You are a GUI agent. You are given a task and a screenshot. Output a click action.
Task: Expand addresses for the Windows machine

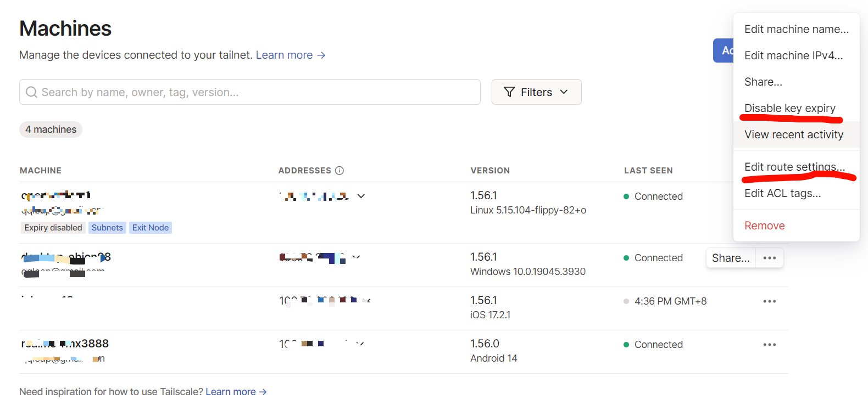356,257
